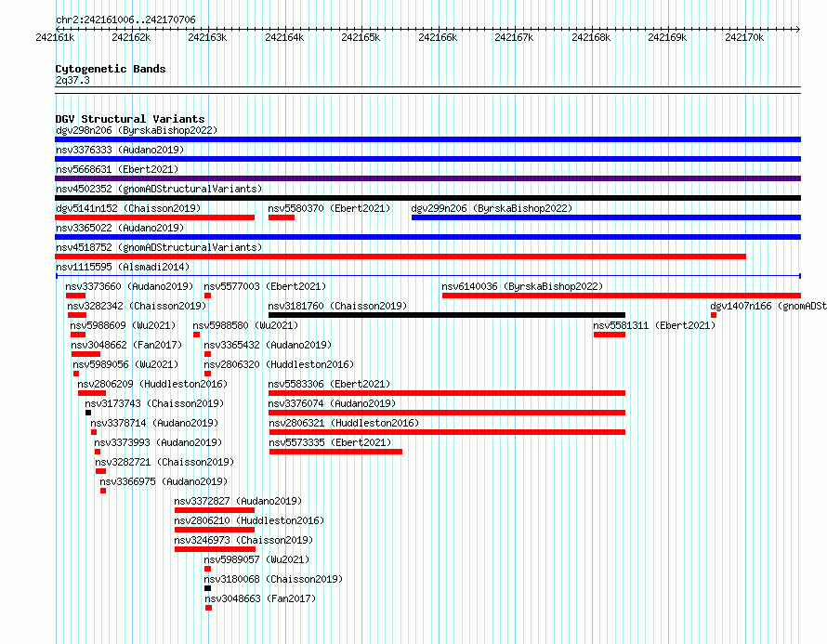Select dgv299n206 (ByrskaBishop2022) label

(492, 208)
